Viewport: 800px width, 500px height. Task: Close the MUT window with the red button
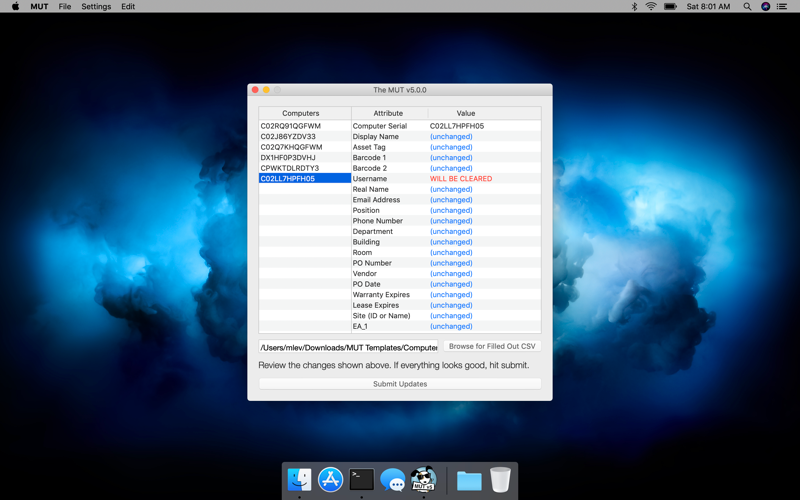pyautogui.click(x=255, y=90)
